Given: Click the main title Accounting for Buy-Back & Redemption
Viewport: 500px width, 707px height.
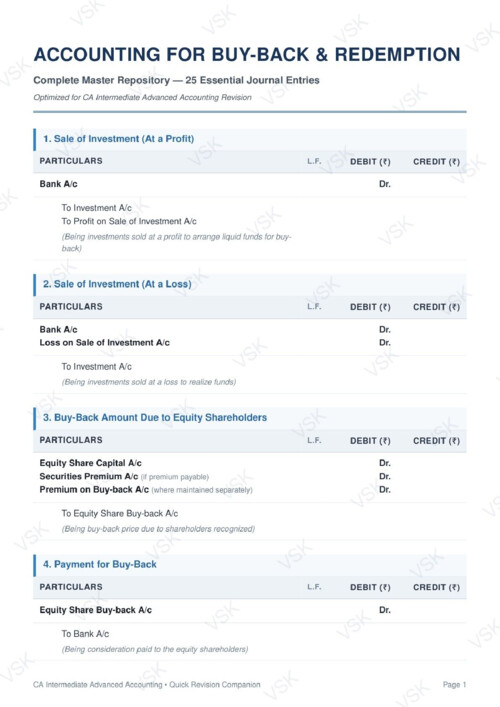Looking at the screenshot, I should coord(247,55).
